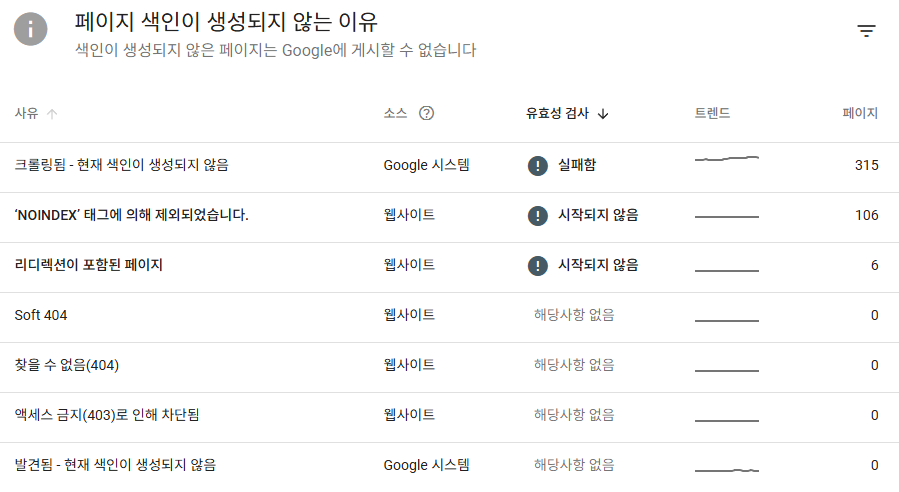Click the trend sparkline in the 크롤링됨 row
Screen dimensions: 899x492
727,160
